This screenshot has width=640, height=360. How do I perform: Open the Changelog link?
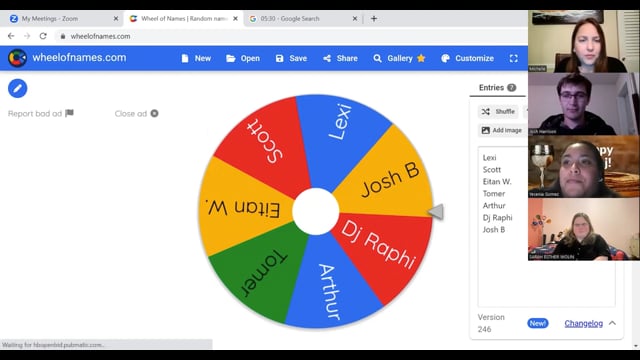pos(584,323)
